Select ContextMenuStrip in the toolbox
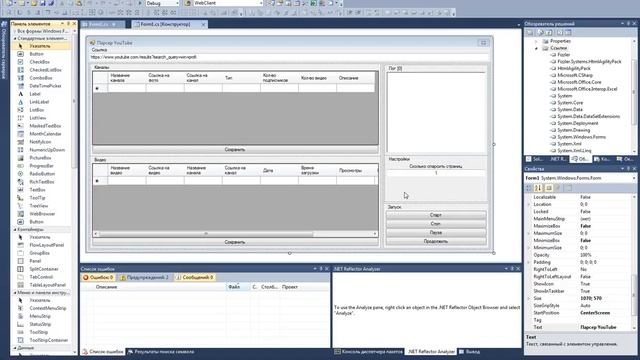 click(48, 308)
